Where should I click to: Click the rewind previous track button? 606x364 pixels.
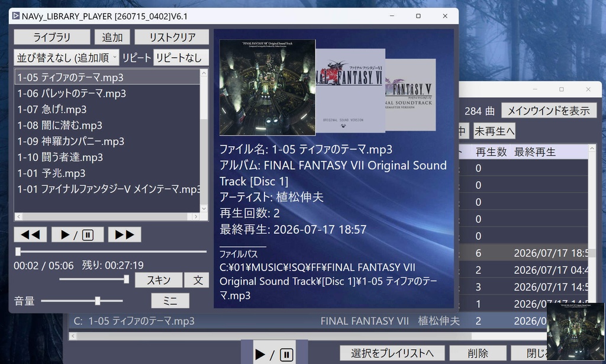pyautogui.click(x=31, y=234)
